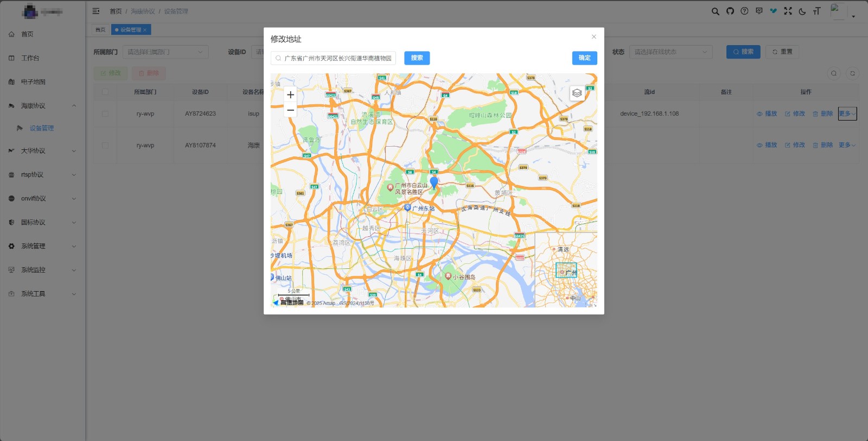Viewport: 868px width, 441px height.
Task: Open 电子地图 in the sidebar
Action: [x=33, y=82]
